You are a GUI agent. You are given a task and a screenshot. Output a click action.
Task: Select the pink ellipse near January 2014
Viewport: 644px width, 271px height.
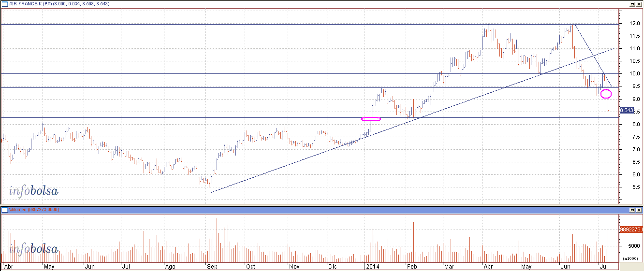point(371,119)
